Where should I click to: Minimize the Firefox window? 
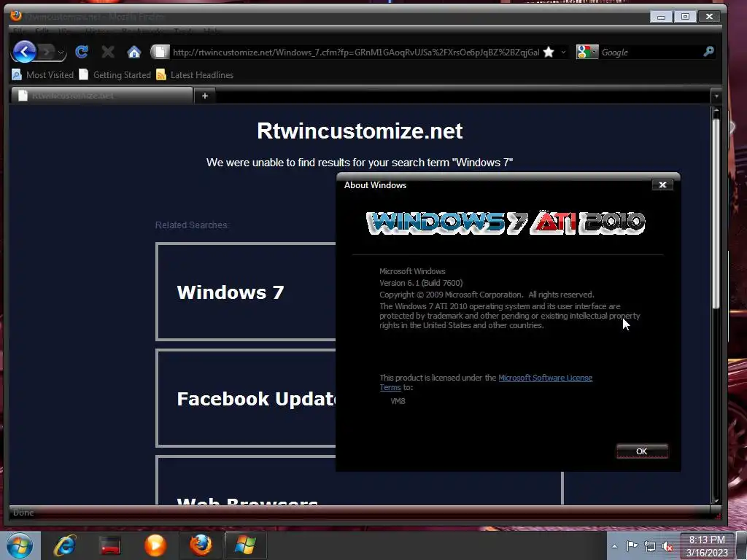coord(661,17)
